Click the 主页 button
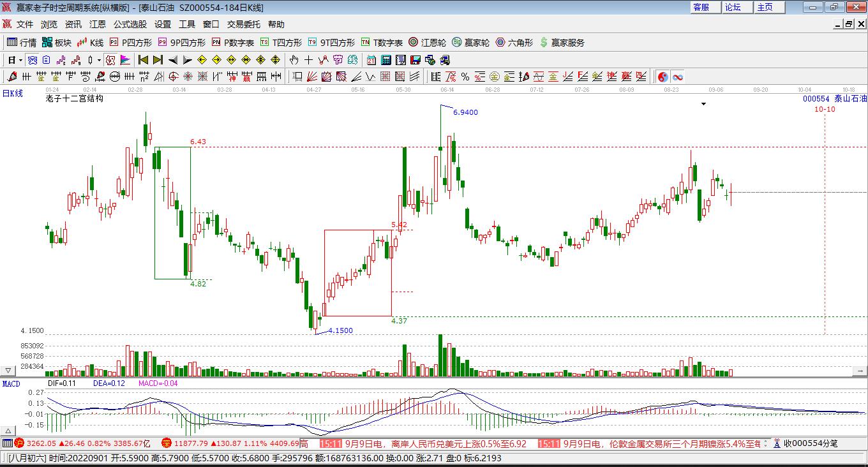The height and width of the screenshot is (467, 868). click(x=770, y=7)
